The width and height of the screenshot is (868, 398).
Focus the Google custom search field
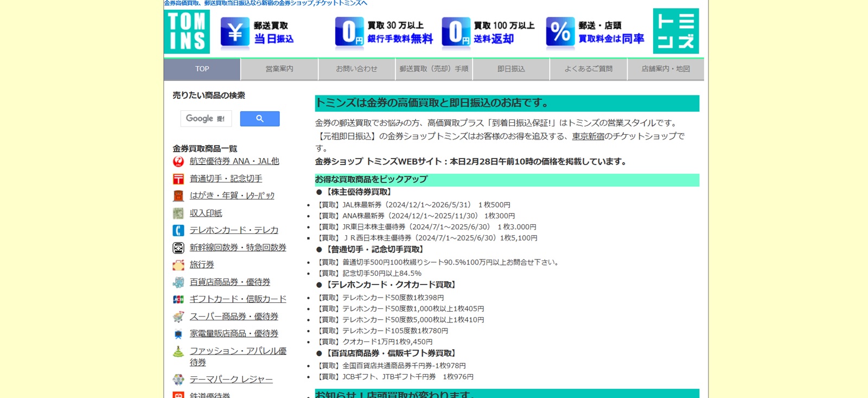[206, 118]
